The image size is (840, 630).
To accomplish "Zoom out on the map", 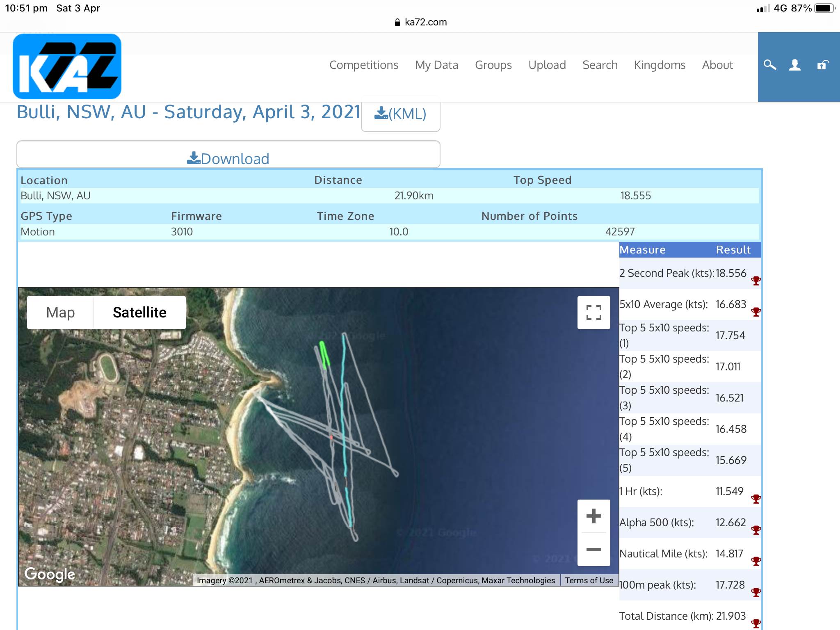I will tap(593, 550).
